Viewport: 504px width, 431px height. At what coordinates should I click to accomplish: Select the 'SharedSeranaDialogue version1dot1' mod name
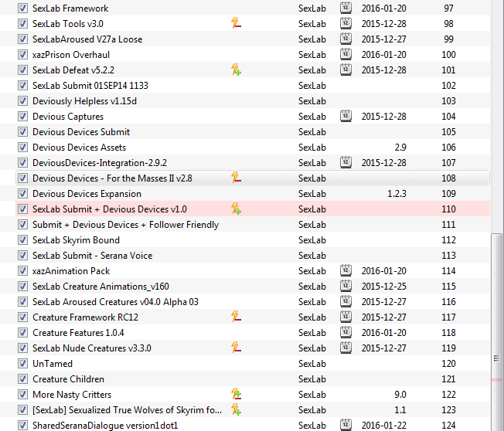105,426
